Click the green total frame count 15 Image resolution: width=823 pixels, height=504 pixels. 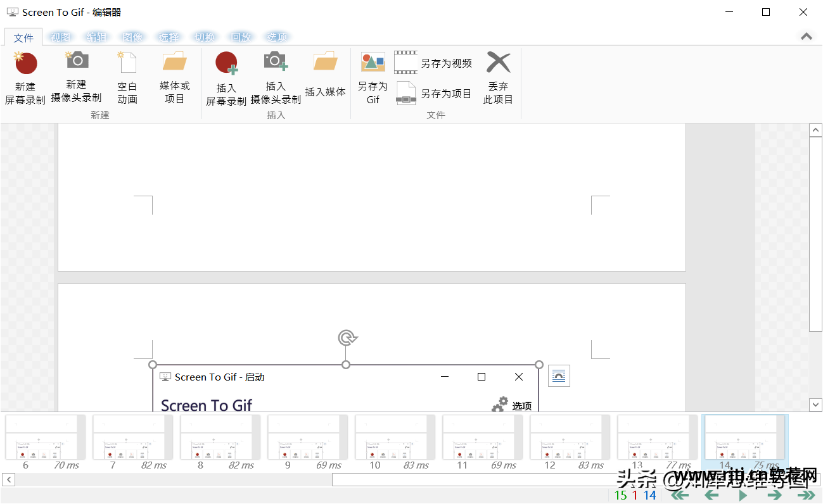(x=621, y=495)
